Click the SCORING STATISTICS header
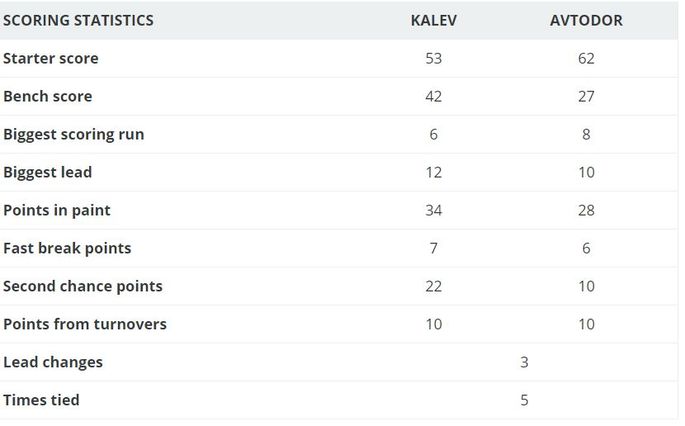This screenshot has height=426, width=685. (x=78, y=21)
